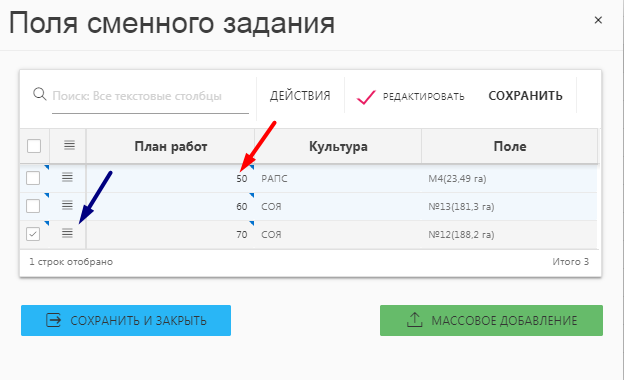This screenshot has height=380, width=624.
Task: Click СОЯ cell in the №12 row
Action: click(x=338, y=234)
